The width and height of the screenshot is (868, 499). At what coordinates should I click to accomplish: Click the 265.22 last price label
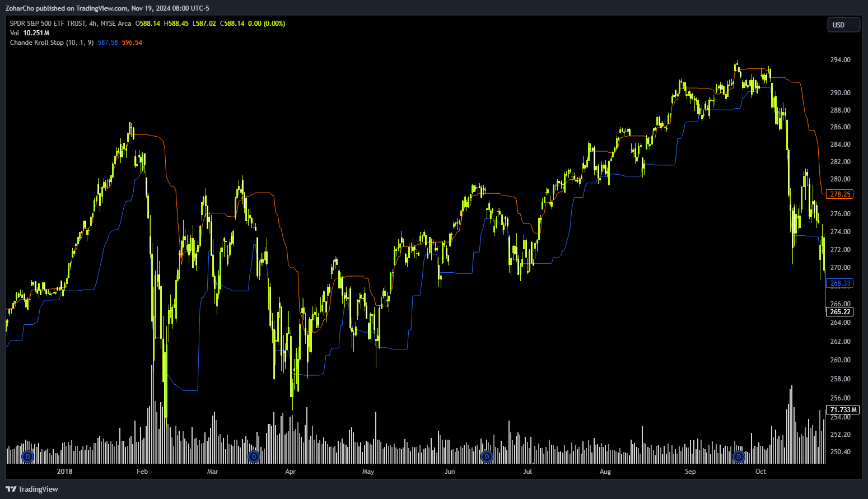click(840, 312)
